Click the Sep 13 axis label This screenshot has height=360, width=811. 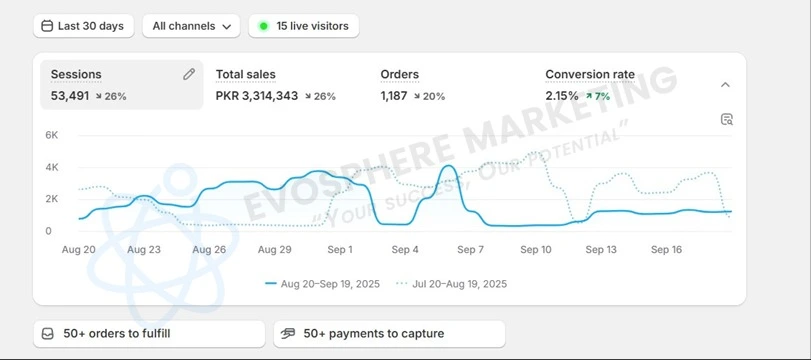tap(601, 250)
